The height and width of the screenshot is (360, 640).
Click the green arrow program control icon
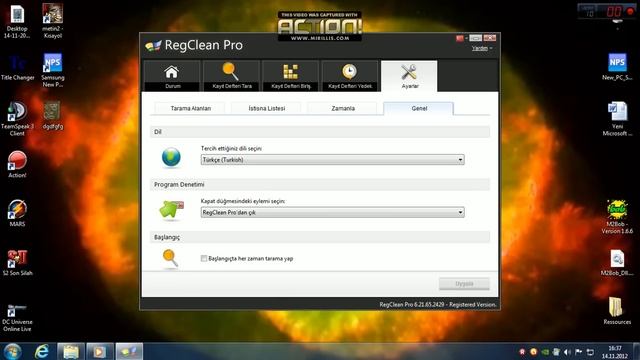tap(171, 210)
